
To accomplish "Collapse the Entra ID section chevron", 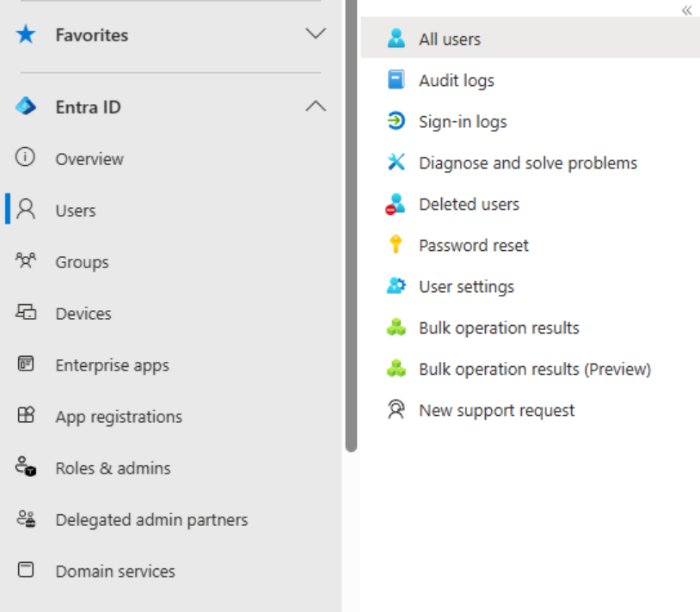I will point(316,107).
